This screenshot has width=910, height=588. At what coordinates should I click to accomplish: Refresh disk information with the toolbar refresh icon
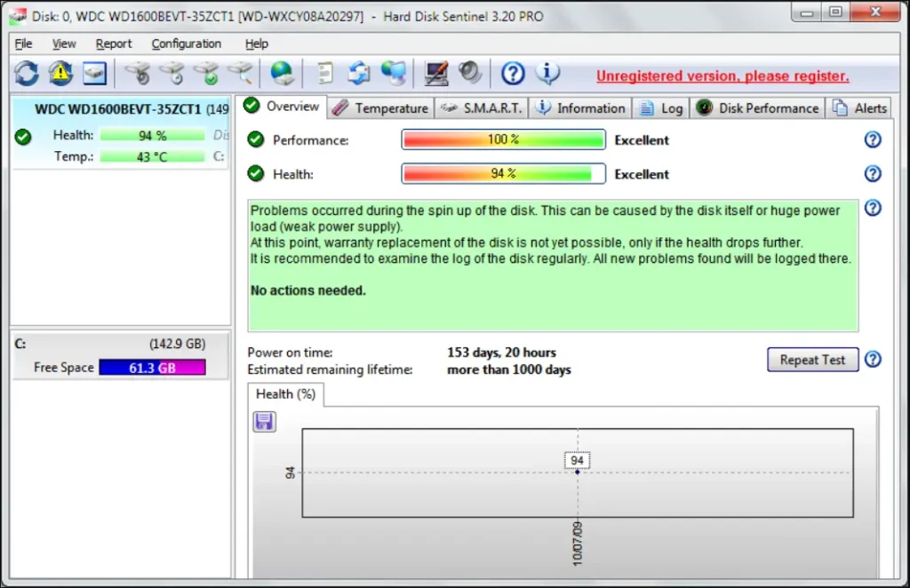tap(25, 73)
